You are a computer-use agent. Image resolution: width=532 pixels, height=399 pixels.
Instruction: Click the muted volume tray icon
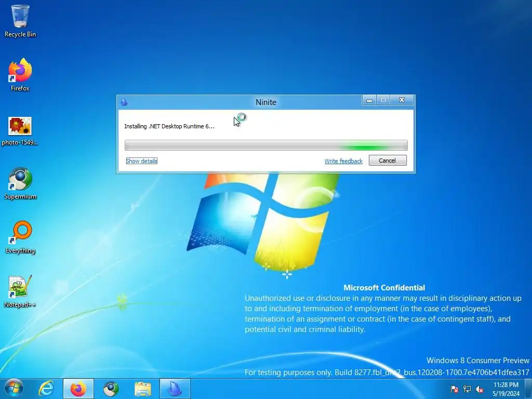point(480,389)
